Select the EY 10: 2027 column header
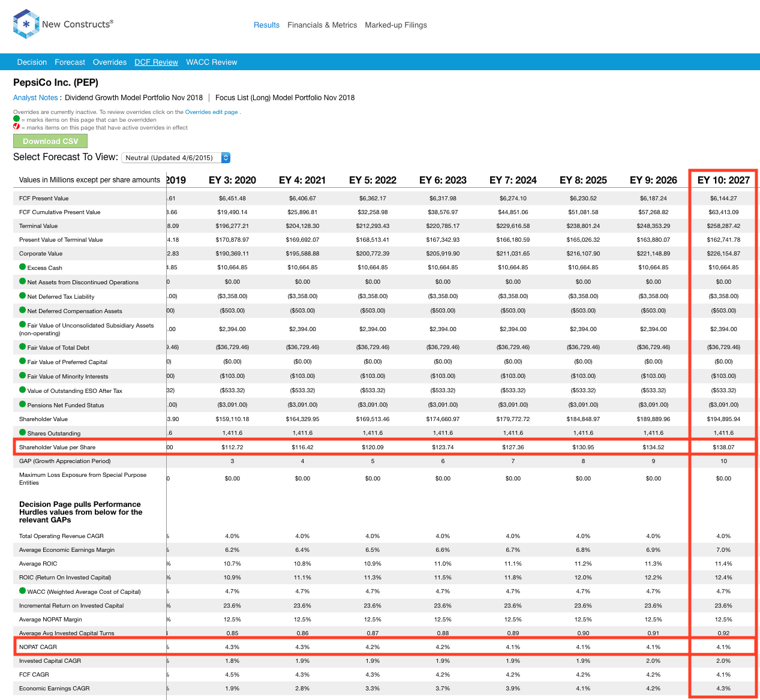The image size is (760, 700). [x=723, y=180]
